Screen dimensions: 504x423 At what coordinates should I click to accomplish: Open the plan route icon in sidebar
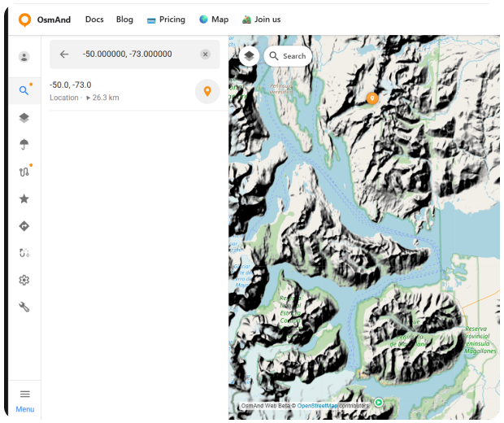[x=24, y=253]
